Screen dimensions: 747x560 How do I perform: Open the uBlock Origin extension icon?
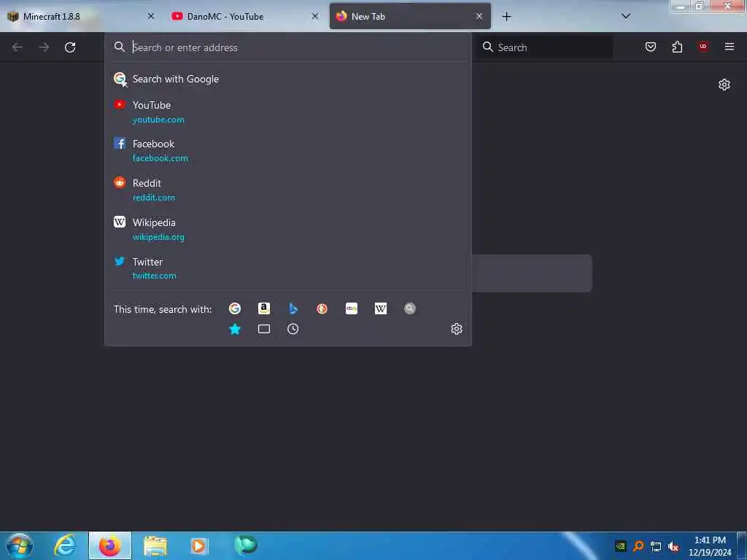point(703,47)
